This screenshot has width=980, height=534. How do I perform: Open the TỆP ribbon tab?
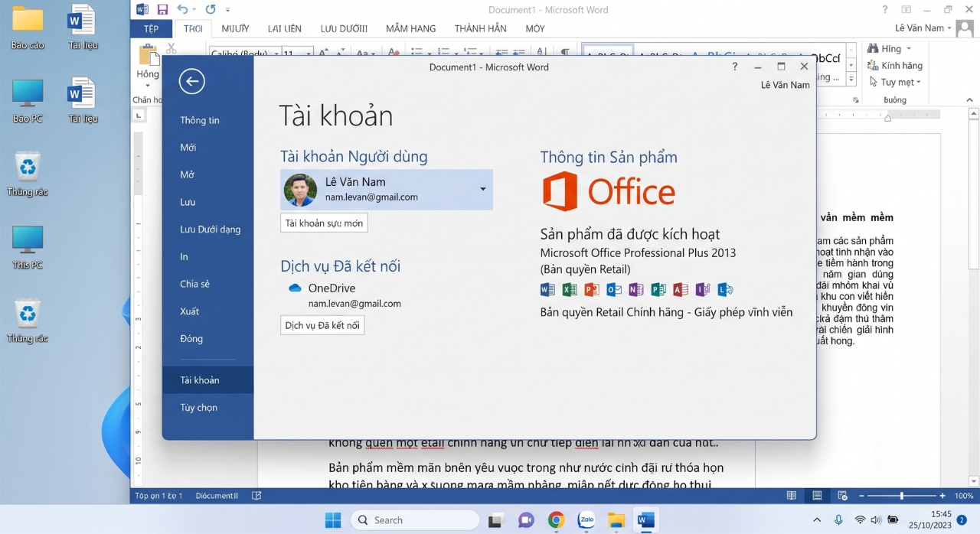[151, 28]
